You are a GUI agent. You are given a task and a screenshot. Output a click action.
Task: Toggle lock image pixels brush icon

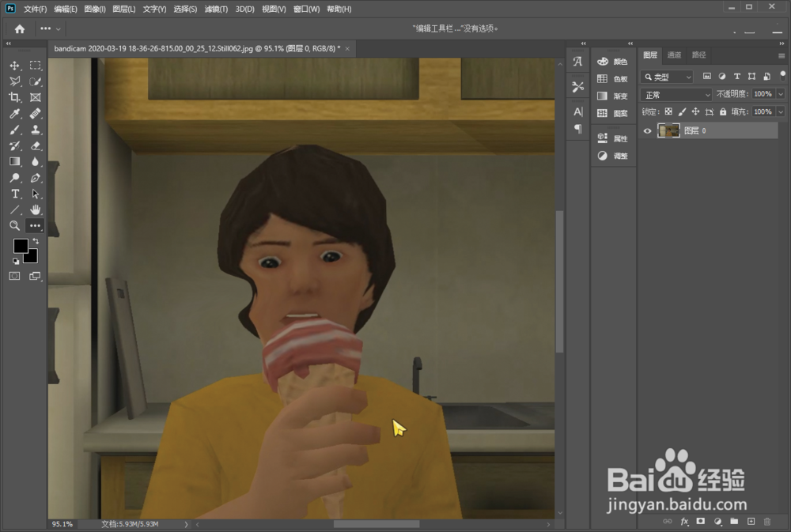click(682, 111)
